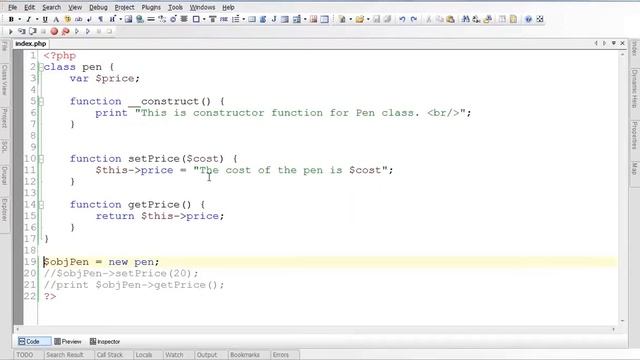This screenshot has width=640, height=360.
Task: Open dropdown arrow beside open folder icon
Action: point(368,19)
